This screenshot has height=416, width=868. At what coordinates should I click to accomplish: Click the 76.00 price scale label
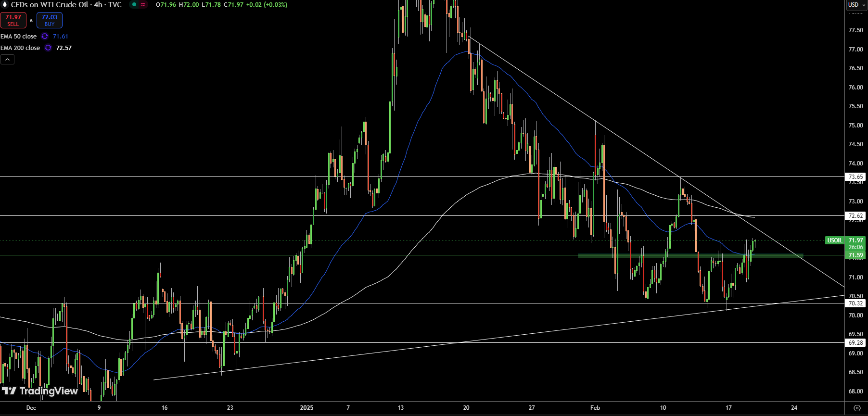855,88
